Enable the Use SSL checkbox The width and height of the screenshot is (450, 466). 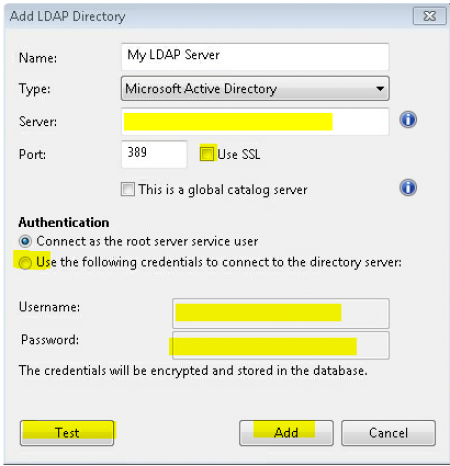[x=207, y=154]
